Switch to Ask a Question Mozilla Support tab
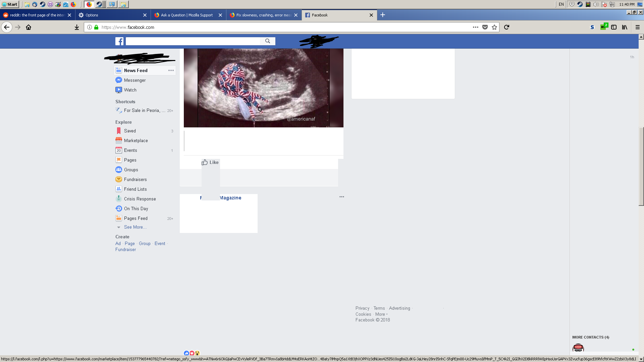 point(186,15)
